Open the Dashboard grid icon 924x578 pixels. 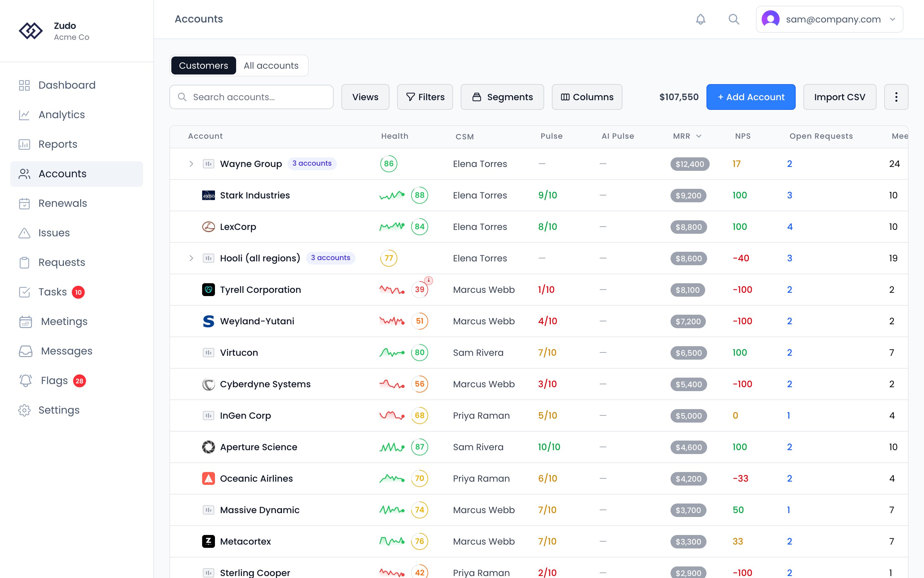click(24, 85)
